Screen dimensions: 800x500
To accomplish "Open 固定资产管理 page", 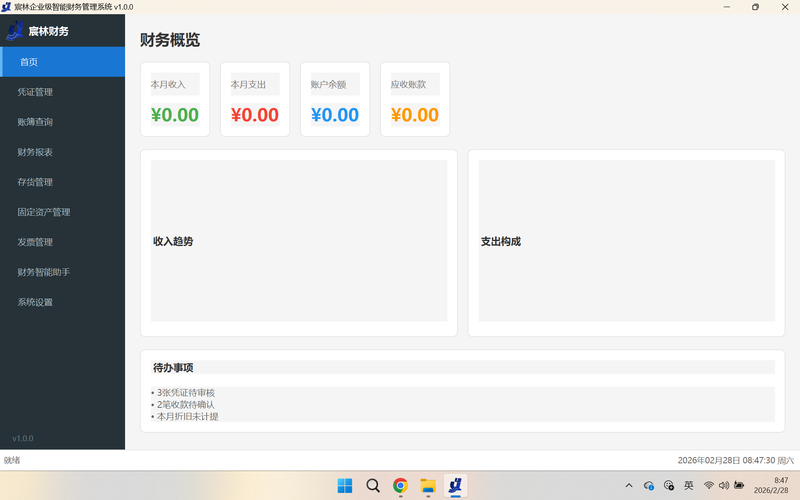I will (44, 212).
